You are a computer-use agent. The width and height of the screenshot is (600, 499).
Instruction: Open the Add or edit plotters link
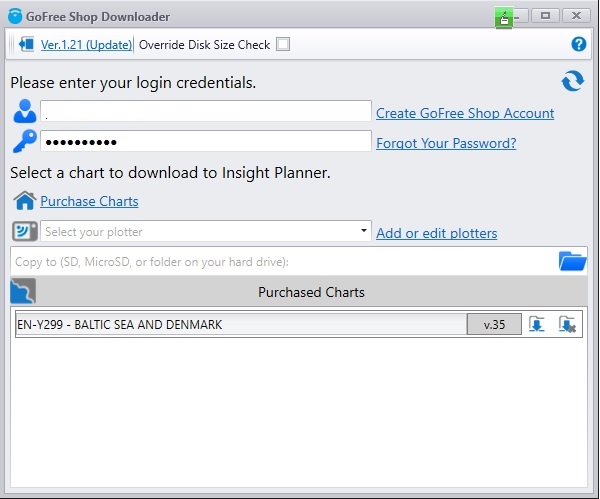point(436,233)
